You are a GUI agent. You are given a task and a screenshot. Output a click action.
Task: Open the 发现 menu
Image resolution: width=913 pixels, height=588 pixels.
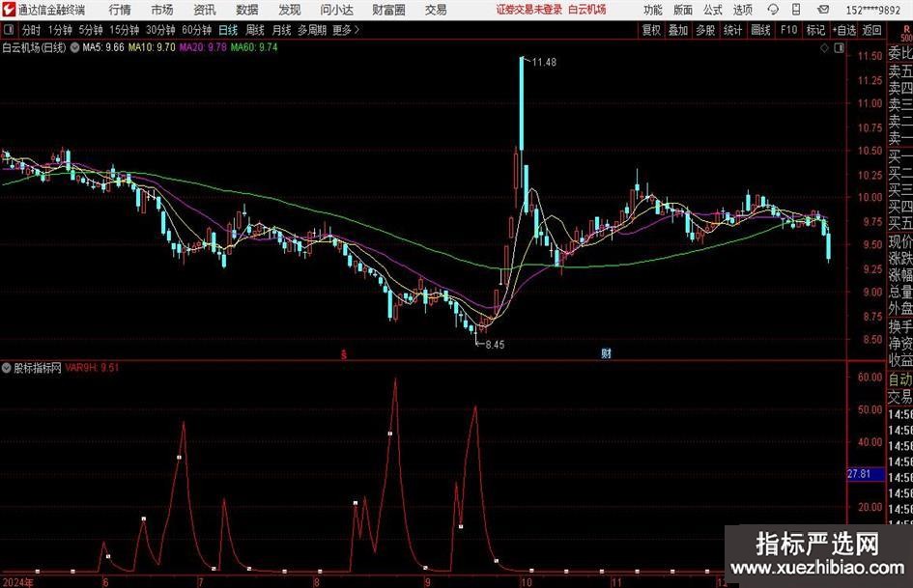tap(290, 10)
